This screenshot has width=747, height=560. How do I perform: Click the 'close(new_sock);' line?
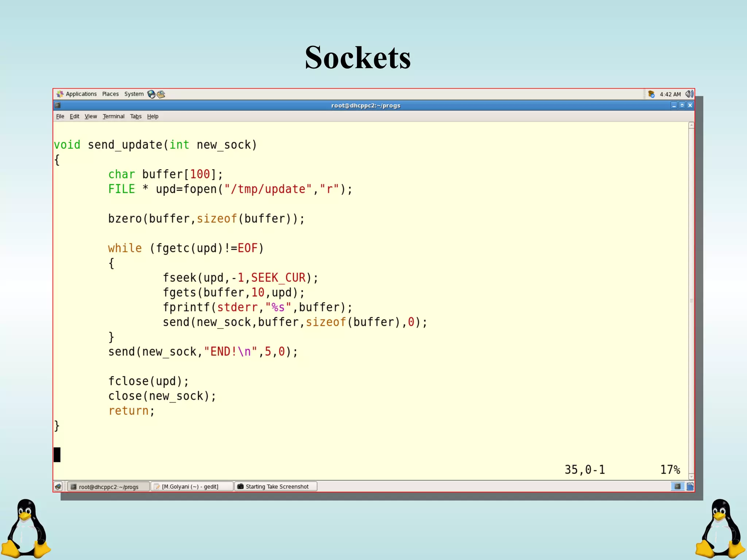click(162, 396)
